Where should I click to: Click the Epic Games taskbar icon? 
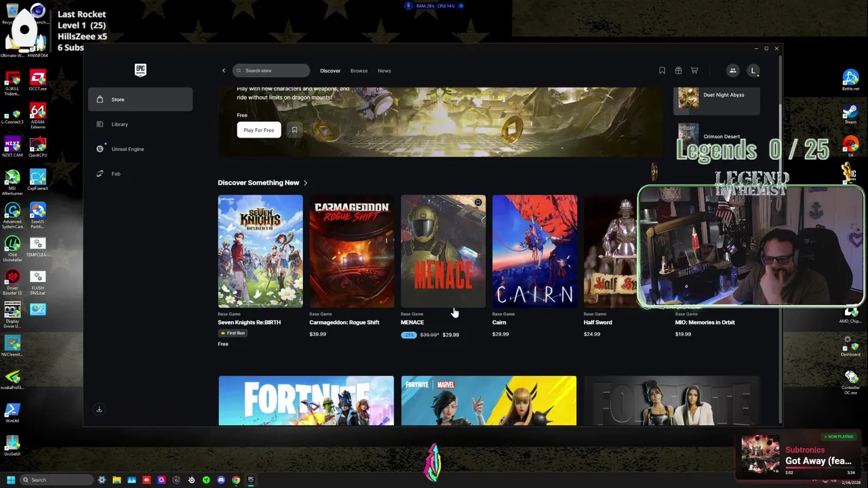251,480
